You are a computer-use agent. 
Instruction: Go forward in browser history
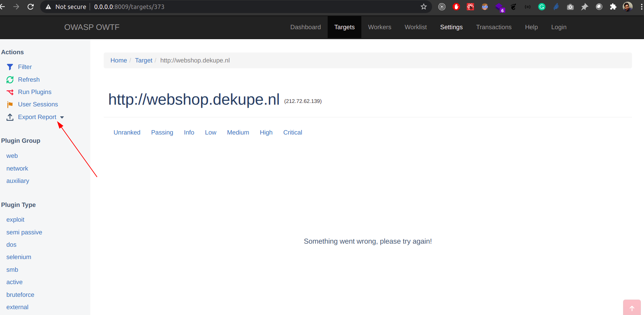(16, 7)
